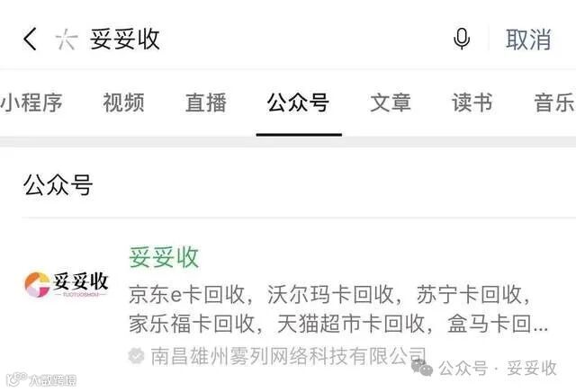The width and height of the screenshot is (576, 392).
Task: Open the green 妥妥收 result title
Action: click(164, 257)
